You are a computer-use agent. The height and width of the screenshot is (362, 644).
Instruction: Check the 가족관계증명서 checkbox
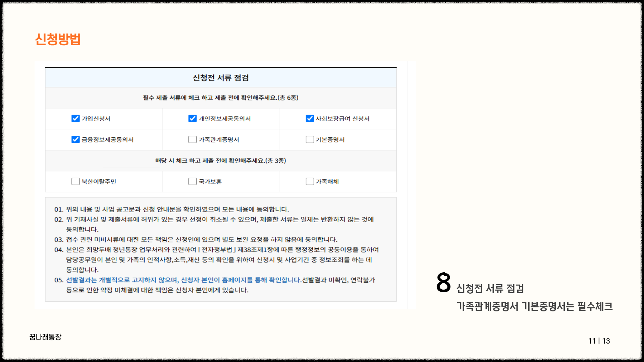point(193,139)
